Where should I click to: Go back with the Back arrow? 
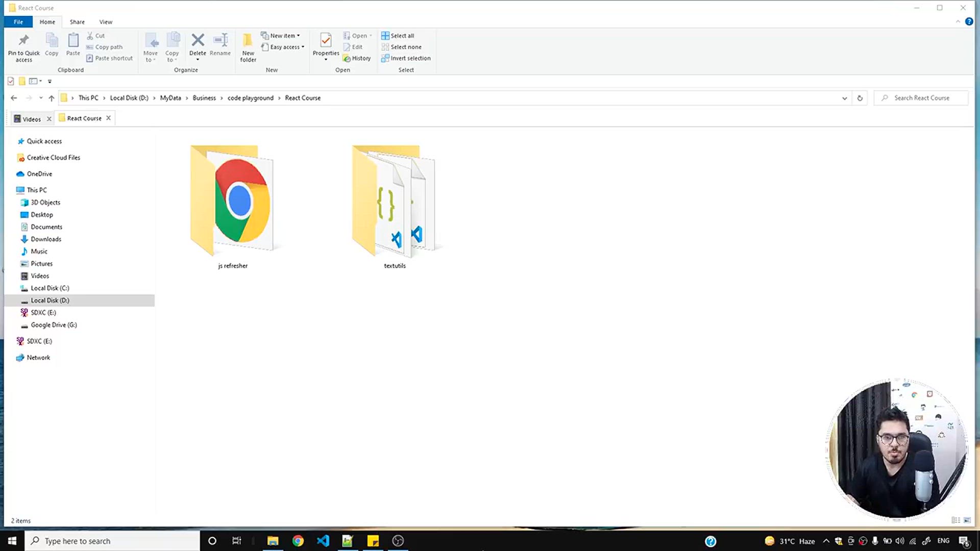(x=14, y=98)
